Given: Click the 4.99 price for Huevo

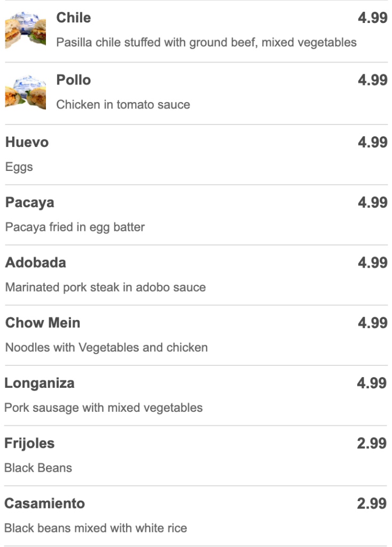Looking at the screenshot, I should (x=372, y=142).
